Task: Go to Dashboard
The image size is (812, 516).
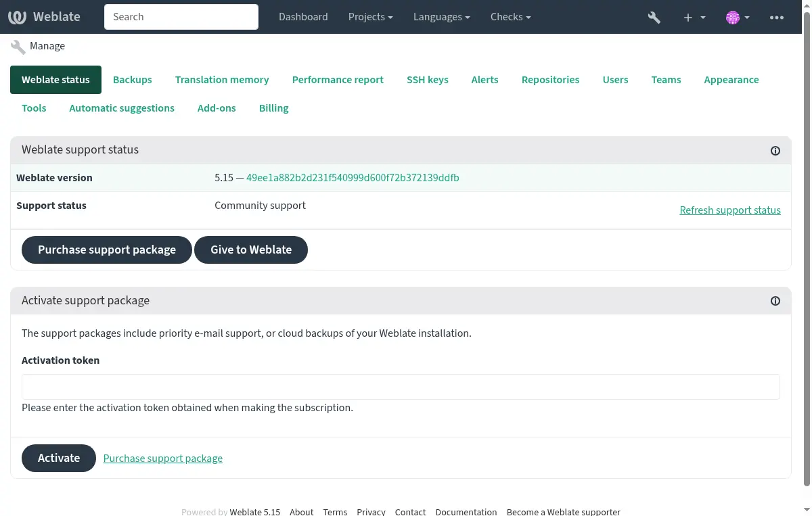Action: pos(303,17)
